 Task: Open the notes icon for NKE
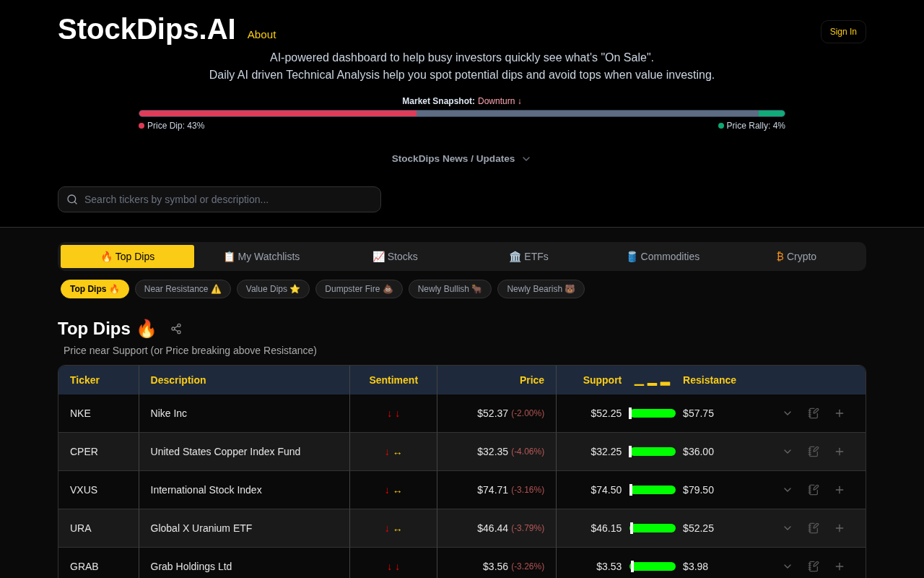point(814,413)
